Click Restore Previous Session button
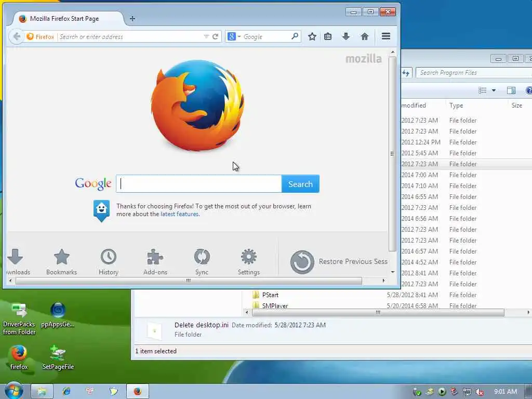Screen dimensions: 532x399 click(339, 262)
